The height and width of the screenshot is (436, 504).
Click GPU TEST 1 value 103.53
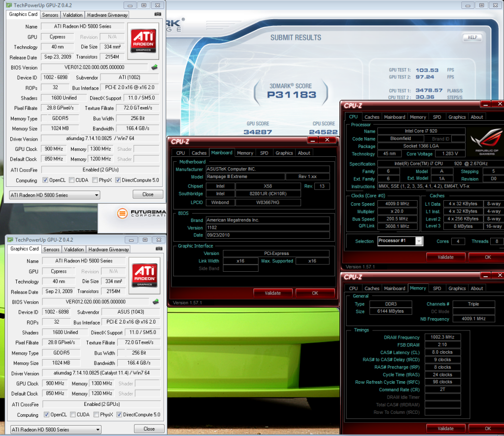click(427, 70)
